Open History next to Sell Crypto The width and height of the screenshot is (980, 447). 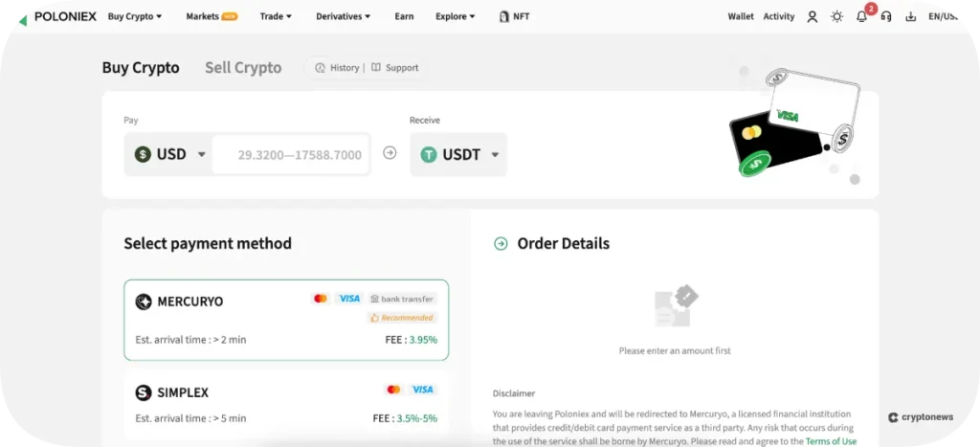pyautogui.click(x=337, y=68)
